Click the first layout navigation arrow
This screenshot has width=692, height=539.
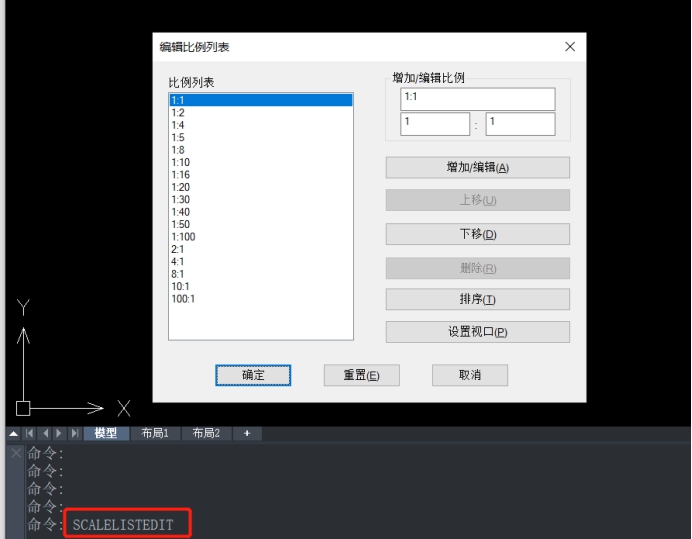(29, 434)
